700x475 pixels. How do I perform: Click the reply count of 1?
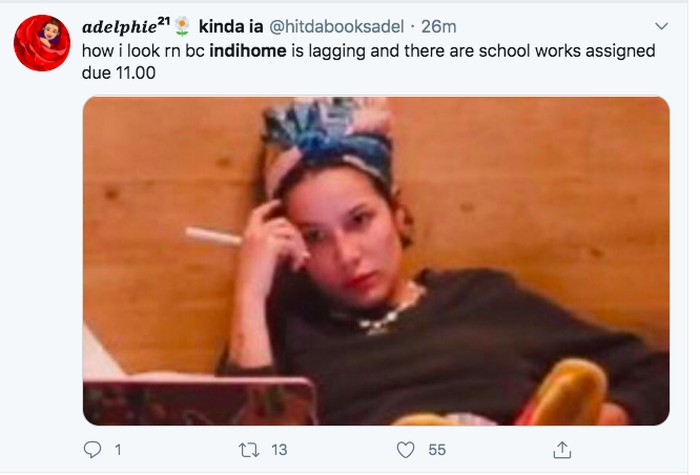(117, 450)
